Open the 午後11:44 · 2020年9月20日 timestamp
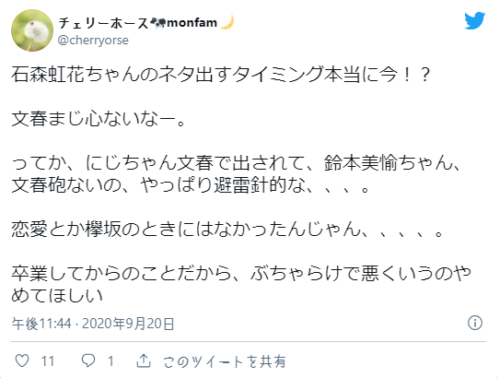The height and width of the screenshot is (378, 500). [x=93, y=323]
